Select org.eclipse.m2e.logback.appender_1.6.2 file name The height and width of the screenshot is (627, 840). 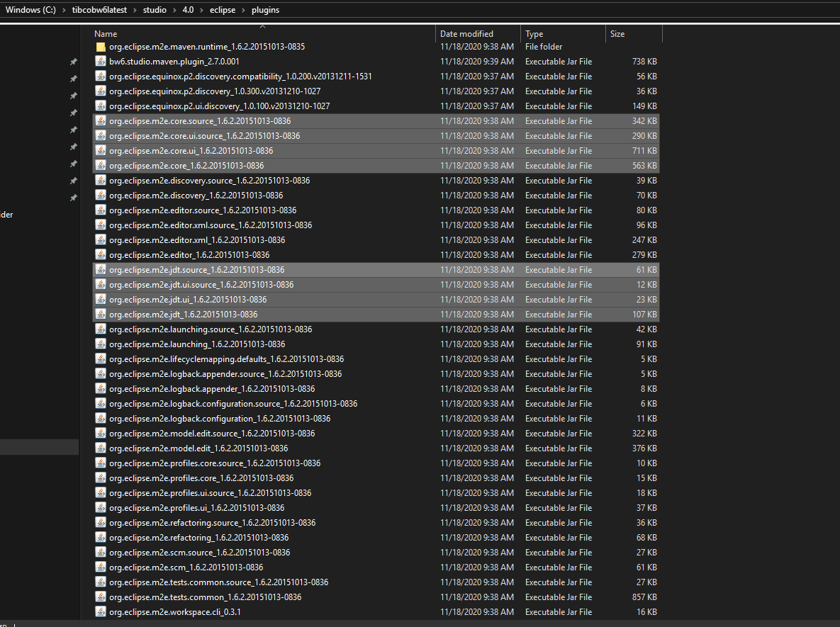[x=212, y=389]
